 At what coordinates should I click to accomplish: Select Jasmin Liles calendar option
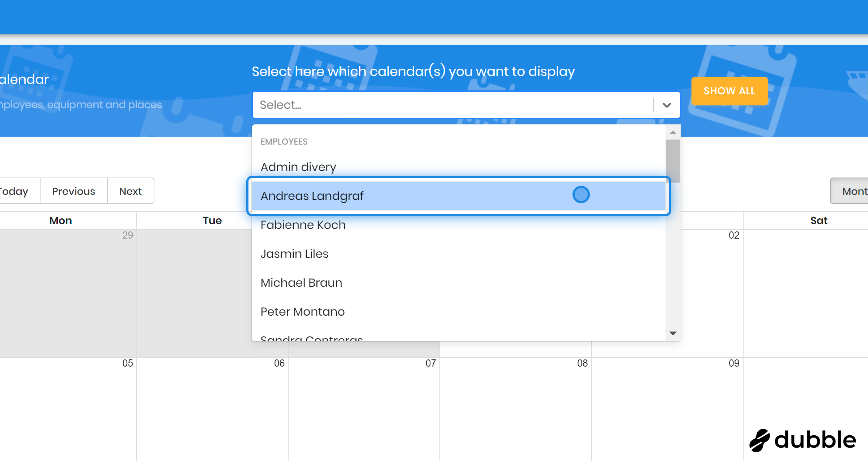click(459, 253)
